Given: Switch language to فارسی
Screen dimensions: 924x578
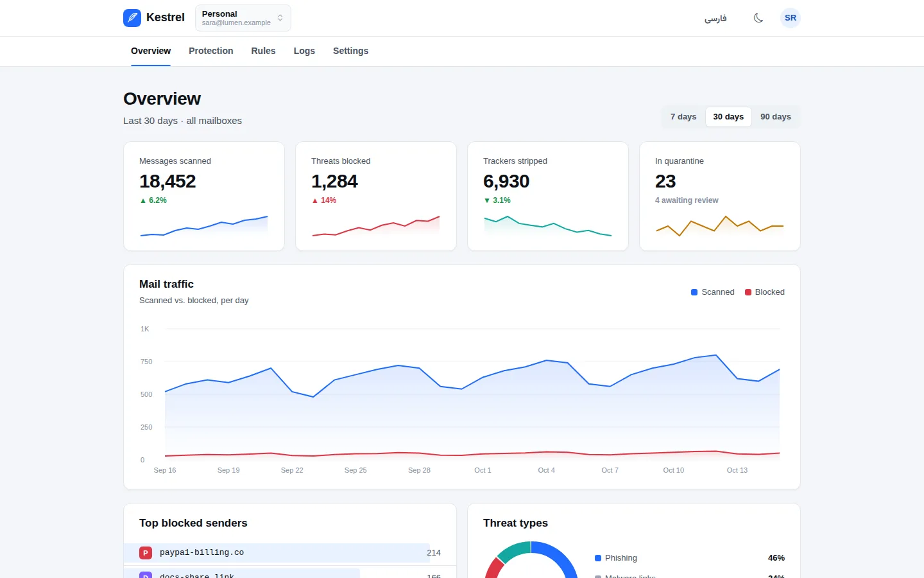Looking at the screenshot, I should (715, 18).
